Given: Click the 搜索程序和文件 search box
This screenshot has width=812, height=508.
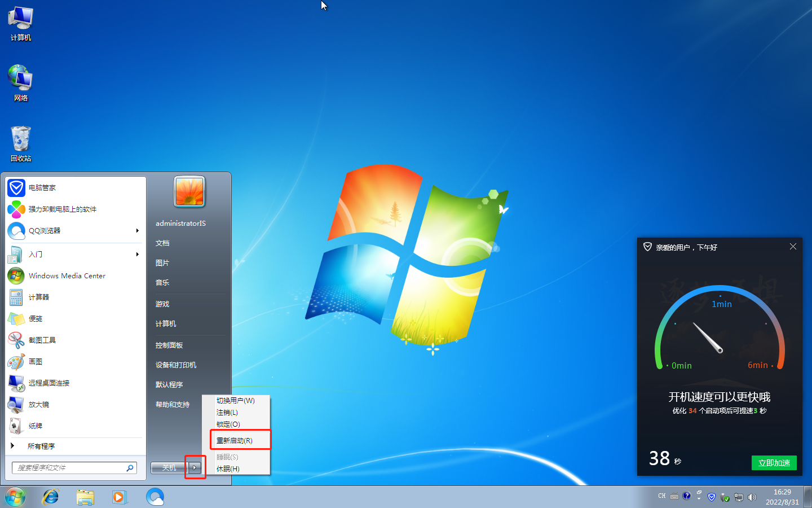Looking at the screenshot, I should point(74,468).
